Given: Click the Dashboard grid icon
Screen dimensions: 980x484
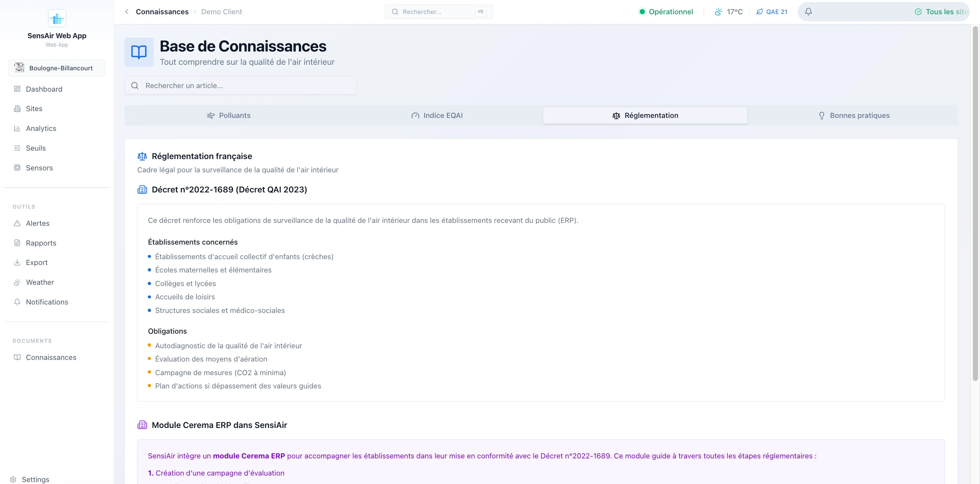Looking at the screenshot, I should (17, 89).
